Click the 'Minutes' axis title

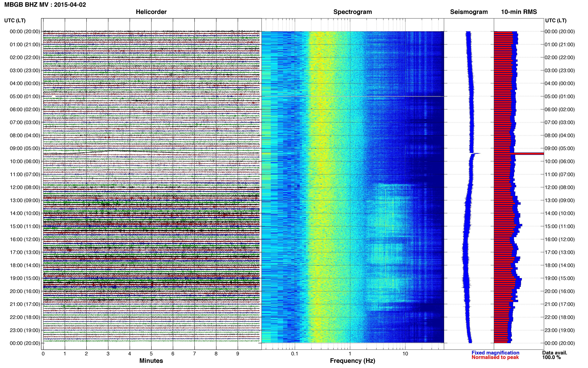click(x=151, y=361)
